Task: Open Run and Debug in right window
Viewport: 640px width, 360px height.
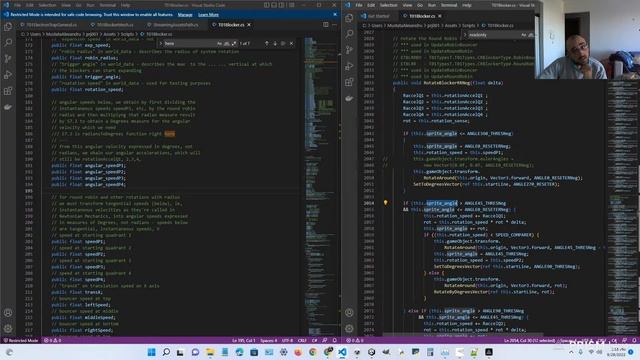Action: coord(349,66)
